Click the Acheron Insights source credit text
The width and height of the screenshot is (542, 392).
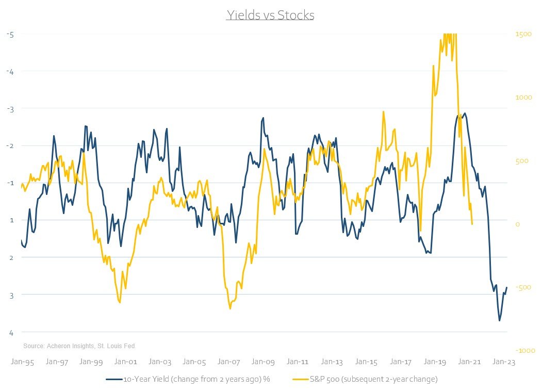pyautogui.click(x=79, y=346)
